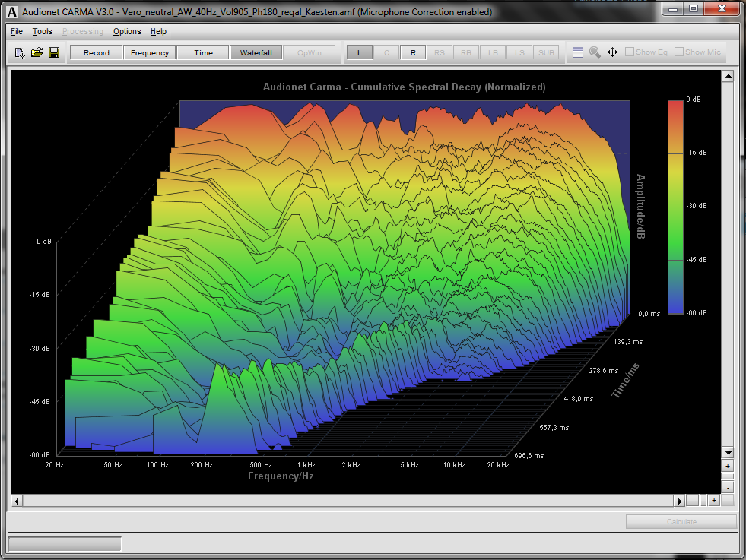Click the vertical scrollbar down arrow
This screenshot has height=560, width=746.
[727, 451]
